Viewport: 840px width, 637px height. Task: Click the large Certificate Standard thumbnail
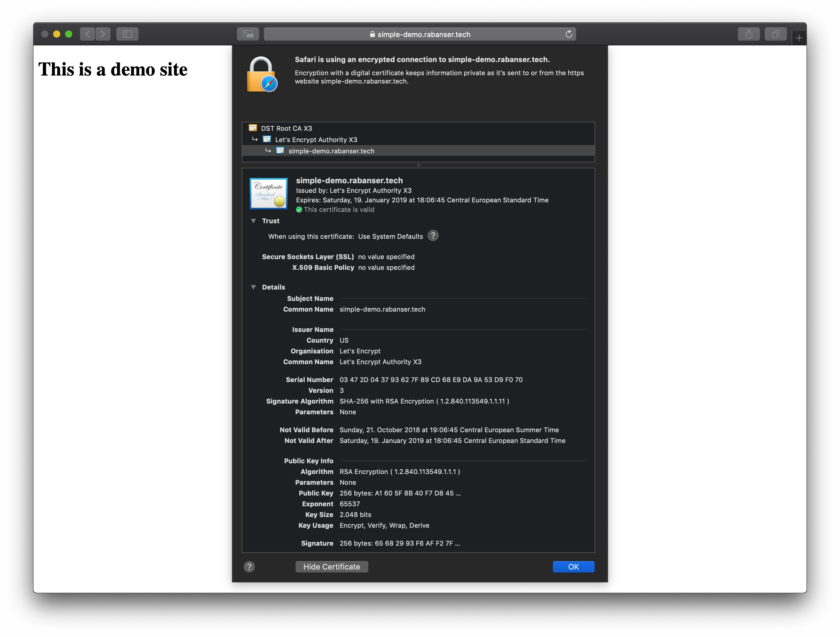click(268, 193)
